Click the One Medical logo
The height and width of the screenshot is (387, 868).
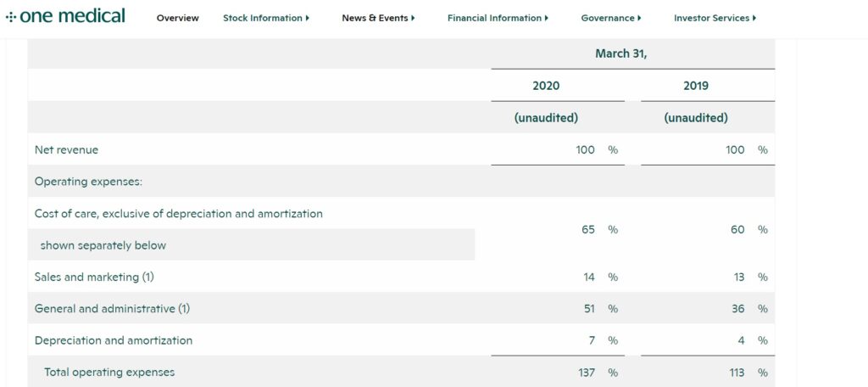pos(66,16)
